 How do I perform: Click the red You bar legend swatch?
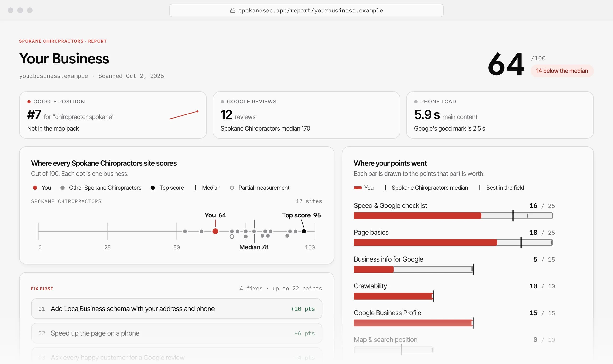pyautogui.click(x=358, y=188)
